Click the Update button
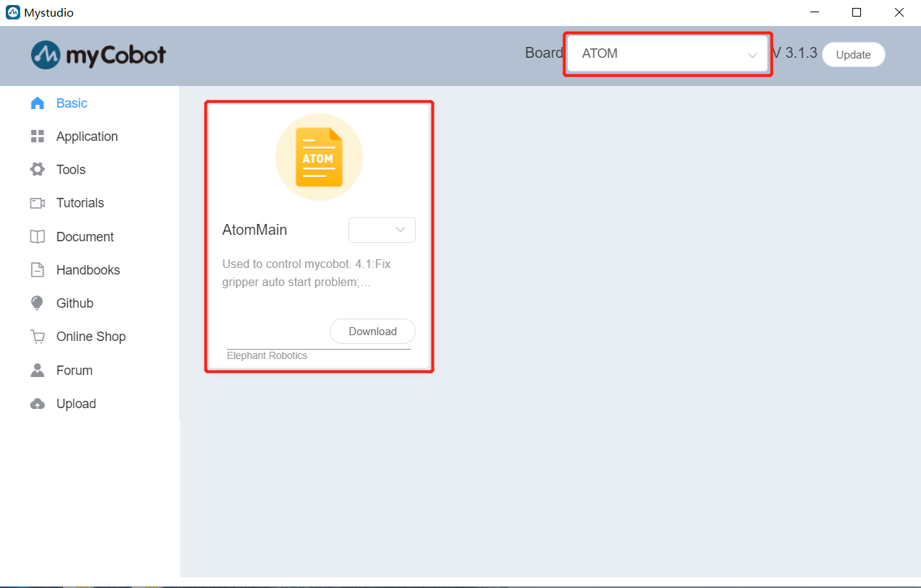Image resolution: width=921 pixels, height=588 pixels. [x=854, y=55]
